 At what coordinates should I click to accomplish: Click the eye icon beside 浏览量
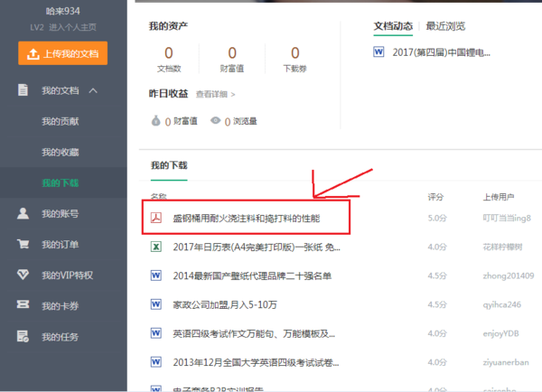(215, 120)
